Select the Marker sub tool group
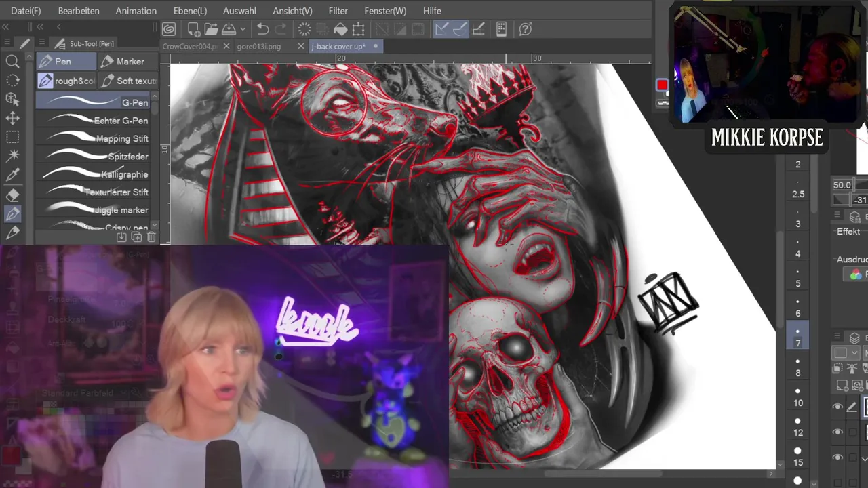Image resolution: width=868 pixels, height=488 pixels. [127, 61]
